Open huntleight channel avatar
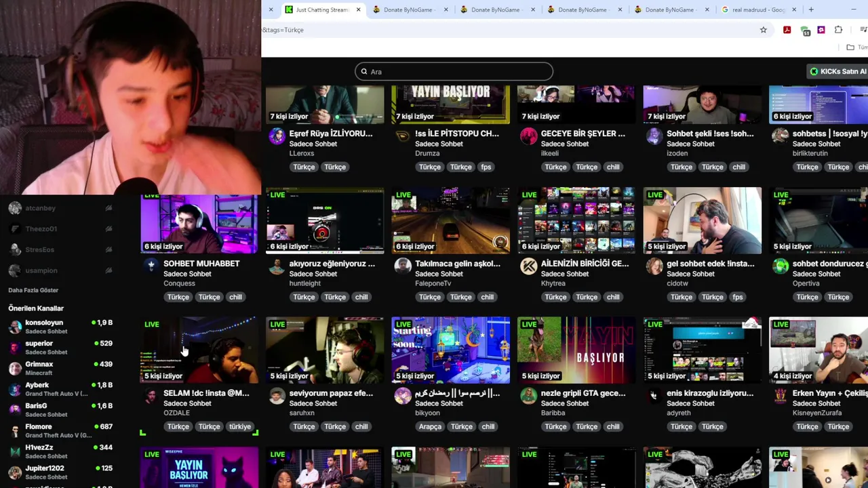The image size is (868, 488). click(277, 266)
